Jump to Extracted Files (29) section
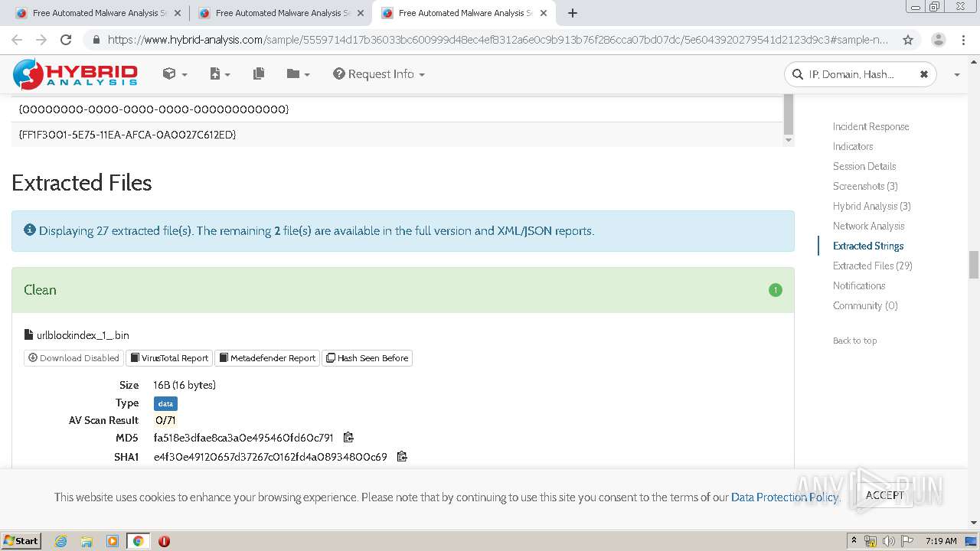The height and width of the screenshot is (551, 980). click(x=873, y=266)
